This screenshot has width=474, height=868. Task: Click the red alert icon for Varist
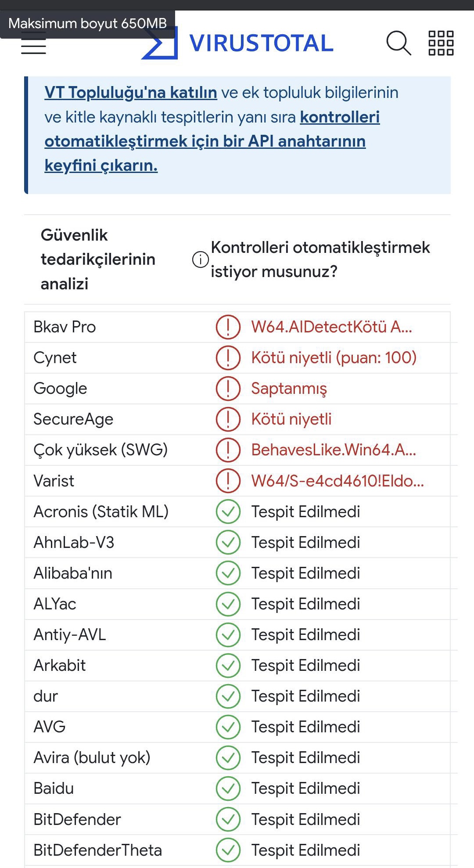point(228,481)
